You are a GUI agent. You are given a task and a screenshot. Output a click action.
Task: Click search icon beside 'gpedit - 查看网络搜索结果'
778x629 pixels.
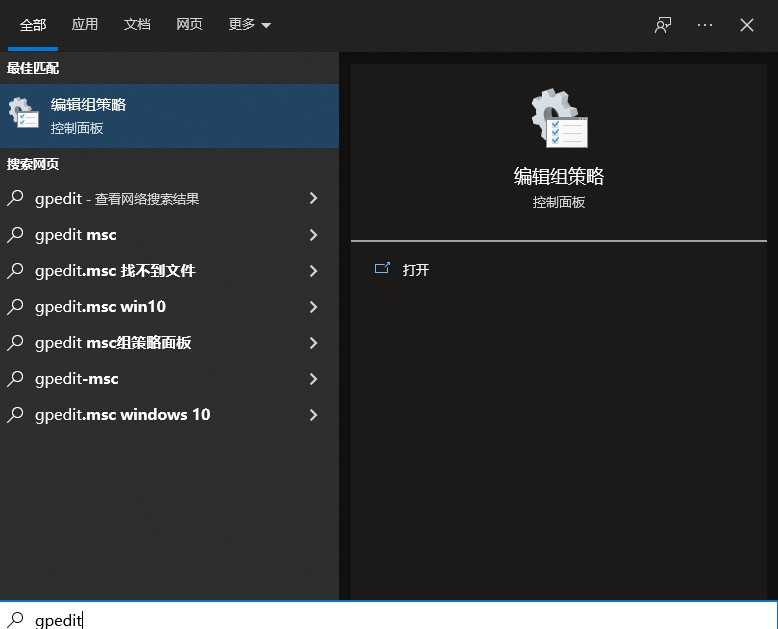tap(15, 198)
